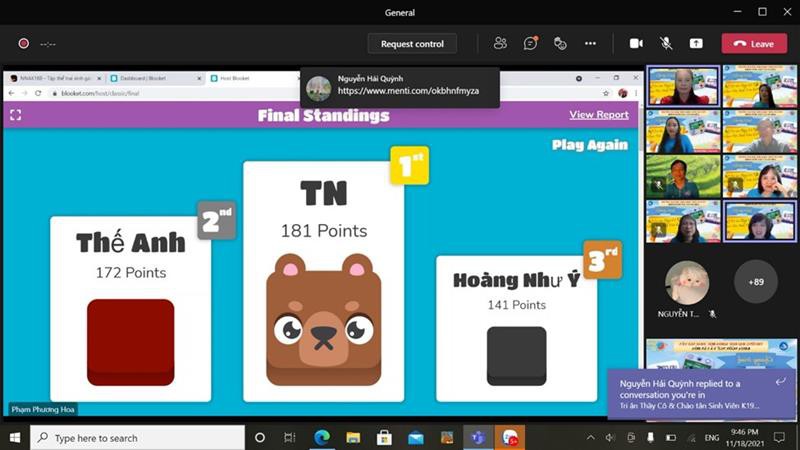800x450 pixels.
Task: Click the reactions icon in meeting toolbar
Action: pyautogui.click(x=560, y=43)
